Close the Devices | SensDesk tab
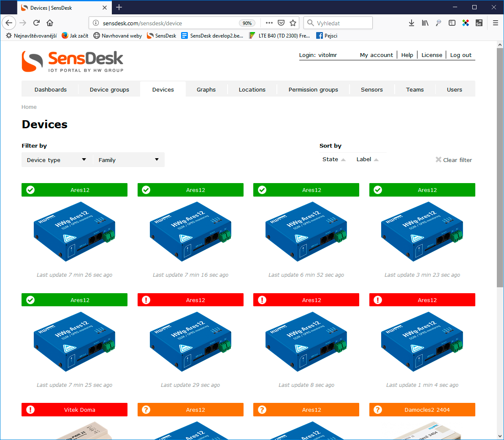The width and height of the screenshot is (504, 440). [104, 8]
